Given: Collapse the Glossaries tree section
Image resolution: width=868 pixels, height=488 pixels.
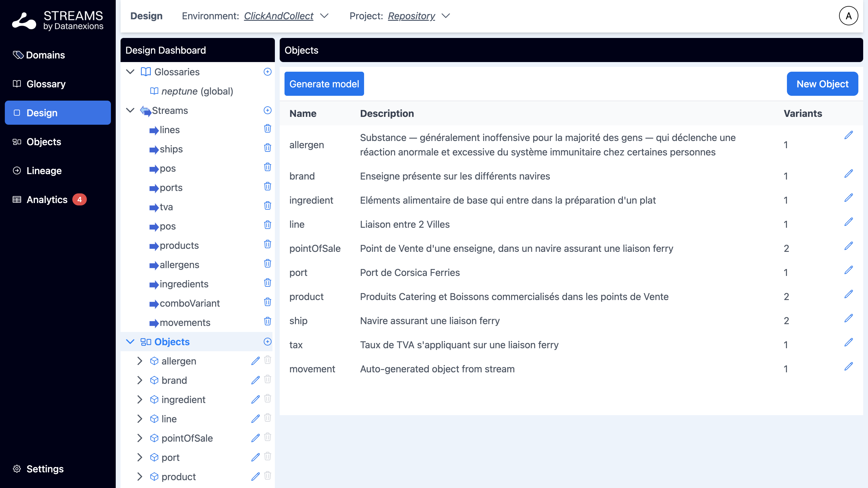Looking at the screenshot, I should point(131,72).
